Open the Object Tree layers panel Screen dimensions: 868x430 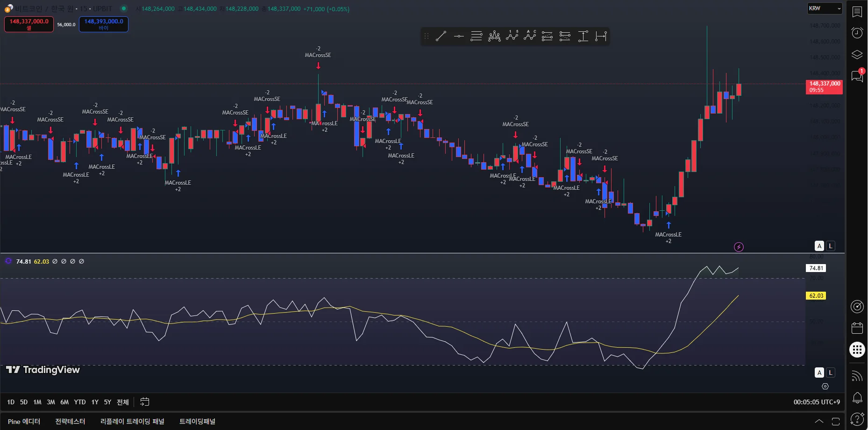857,55
